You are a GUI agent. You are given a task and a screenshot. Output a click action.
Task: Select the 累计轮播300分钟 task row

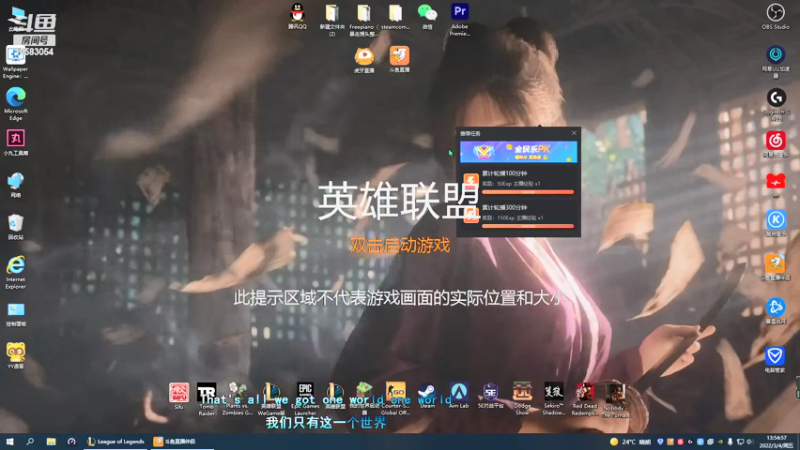518,216
